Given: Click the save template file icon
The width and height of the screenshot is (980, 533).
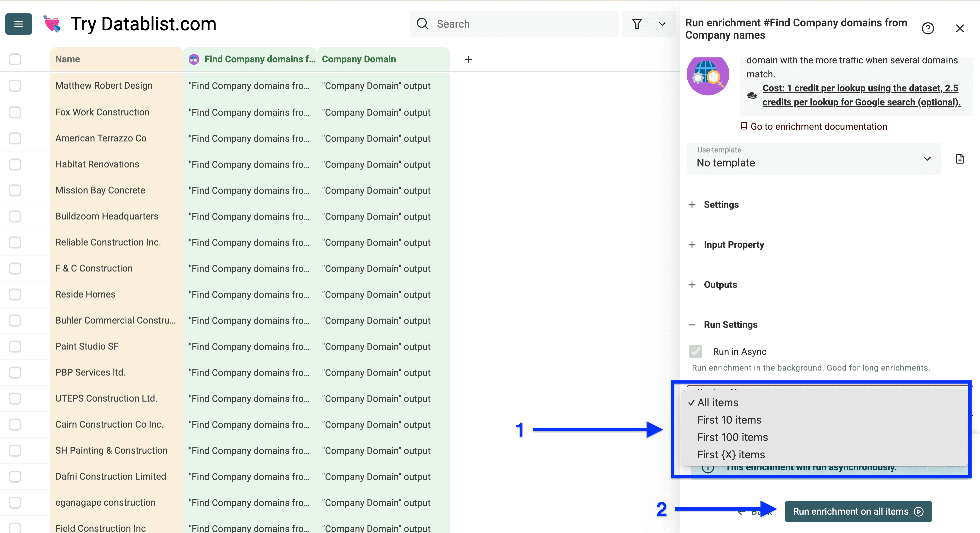Looking at the screenshot, I should tap(959, 159).
